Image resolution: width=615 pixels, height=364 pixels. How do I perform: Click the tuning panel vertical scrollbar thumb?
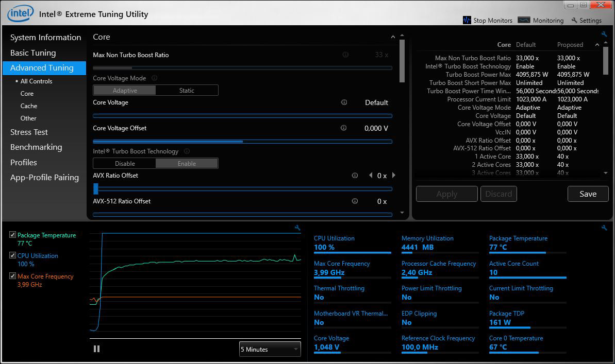(402, 61)
